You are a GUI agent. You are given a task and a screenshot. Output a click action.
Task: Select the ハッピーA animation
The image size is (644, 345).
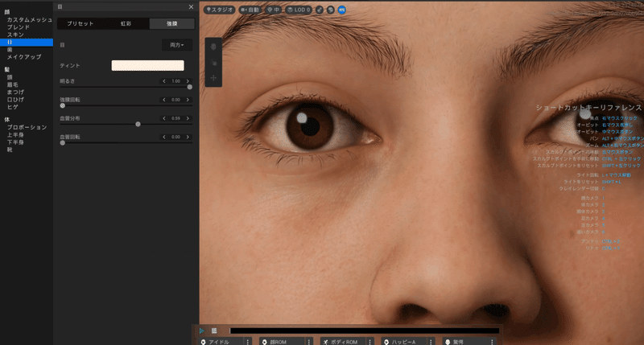point(404,342)
